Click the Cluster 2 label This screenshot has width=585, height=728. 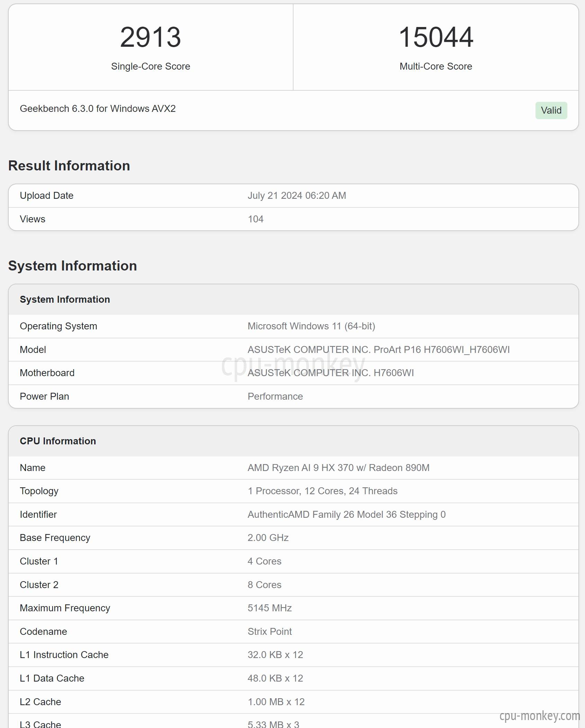tap(39, 585)
